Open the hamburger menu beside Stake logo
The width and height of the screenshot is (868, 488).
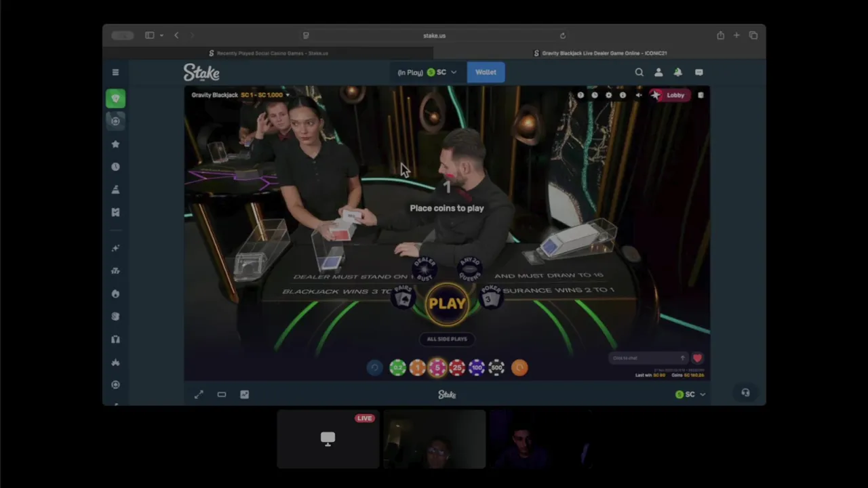pyautogui.click(x=115, y=73)
